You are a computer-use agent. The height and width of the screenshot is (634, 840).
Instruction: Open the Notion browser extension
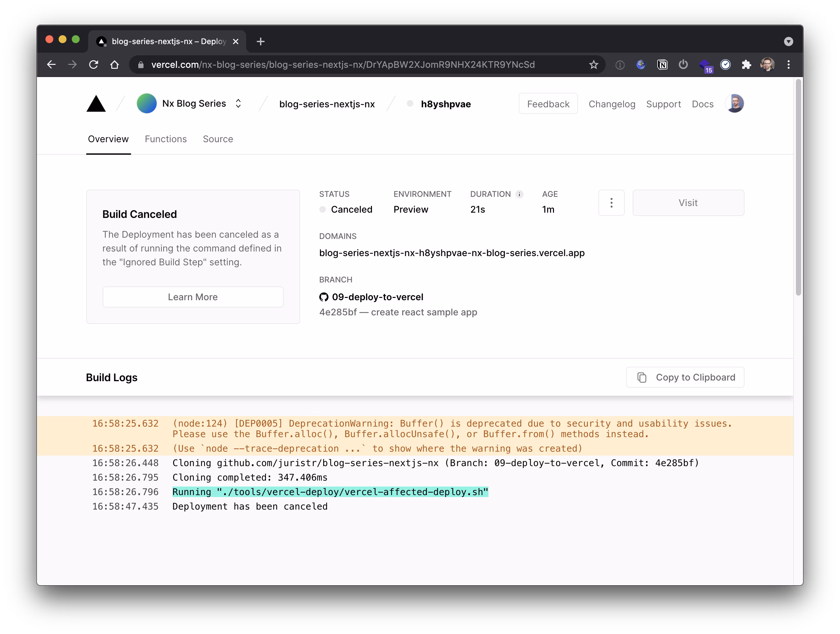(662, 65)
